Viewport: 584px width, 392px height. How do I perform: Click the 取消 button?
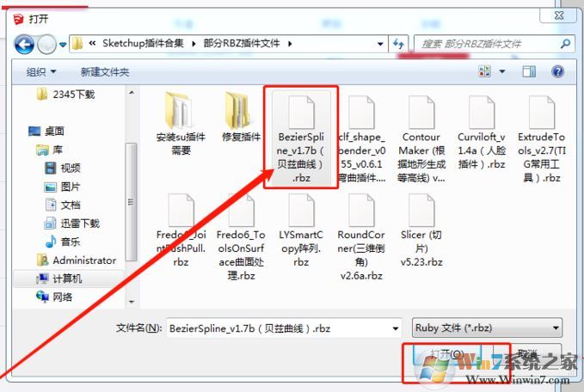click(527, 354)
